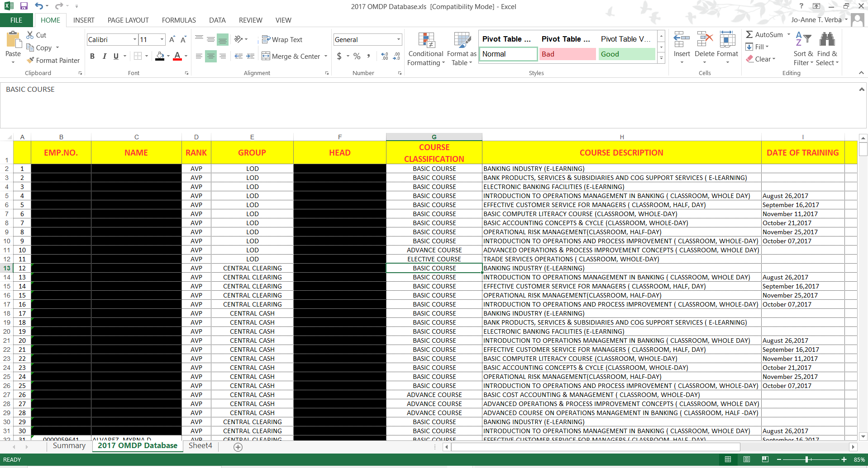Screen dimensions: 868x468
Task: Select the Sheet4 tab
Action: [200, 446]
